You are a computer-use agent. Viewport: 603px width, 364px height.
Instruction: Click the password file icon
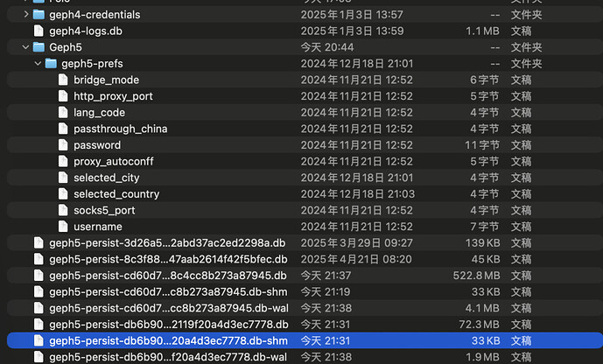(63, 145)
